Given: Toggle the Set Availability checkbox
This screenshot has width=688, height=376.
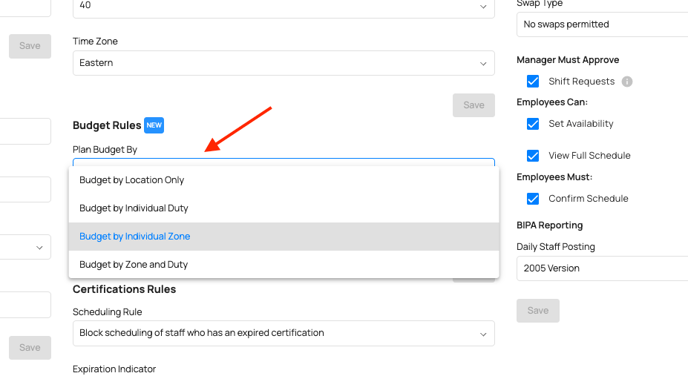Looking at the screenshot, I should pos(533,124).
